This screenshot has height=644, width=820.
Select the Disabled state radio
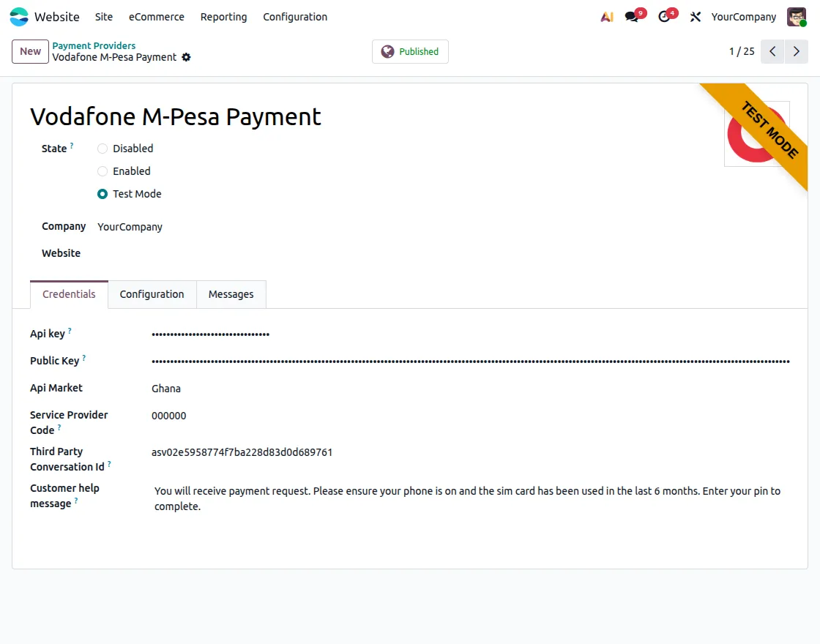[x=102, y=149]
